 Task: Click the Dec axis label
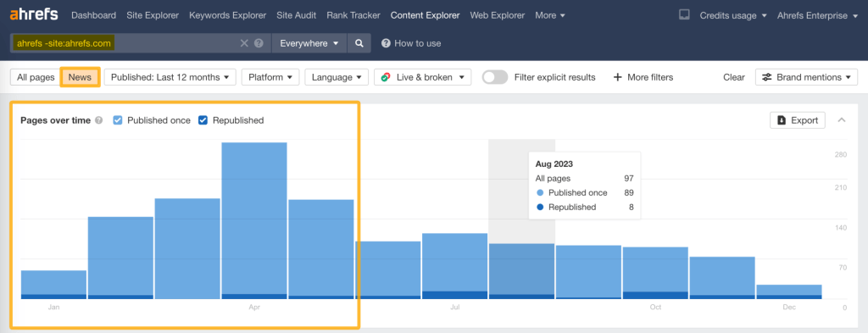[789, 307]
